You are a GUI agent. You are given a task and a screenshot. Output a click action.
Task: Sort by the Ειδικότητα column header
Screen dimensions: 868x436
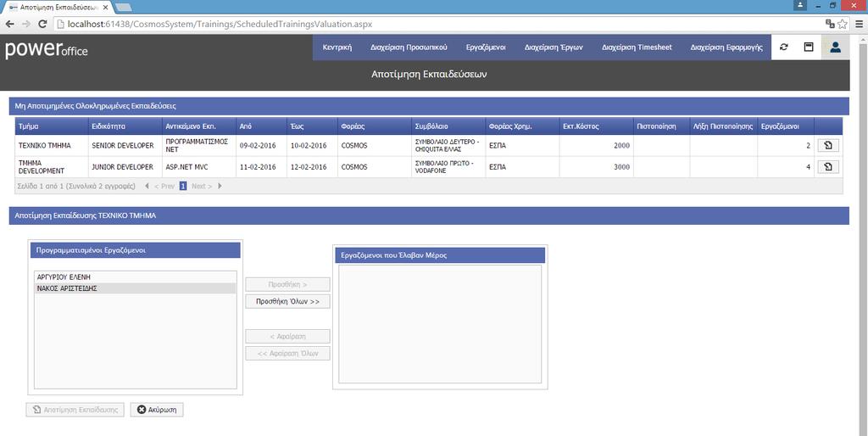pos(125,126)
